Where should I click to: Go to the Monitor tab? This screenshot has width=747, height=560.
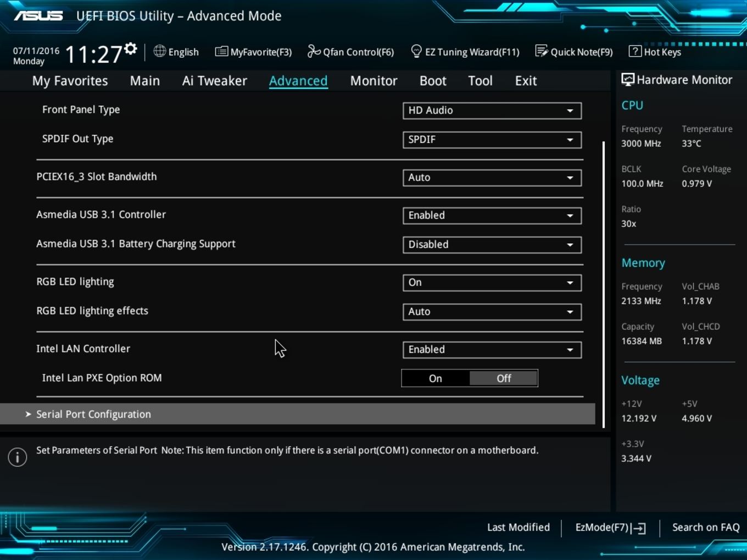coord(374,81)
